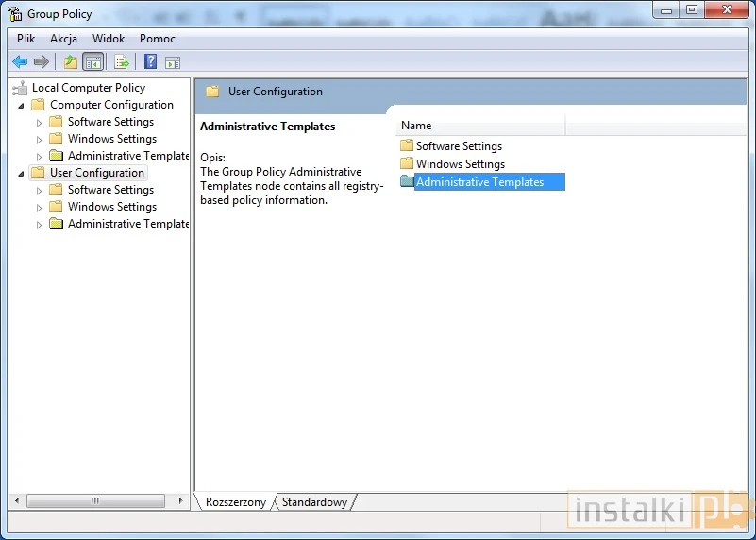Select Windows Settings folder in right pane
Viewport: 756px width, 540px height.
[460, 164]
